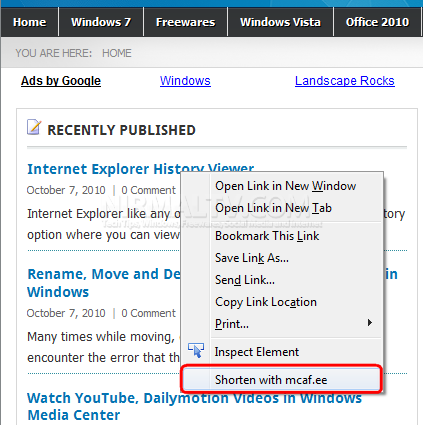Open comments for Internet Explorer History Viewer
The height and width of the screenshot is (425, 423).
[148, 190]
